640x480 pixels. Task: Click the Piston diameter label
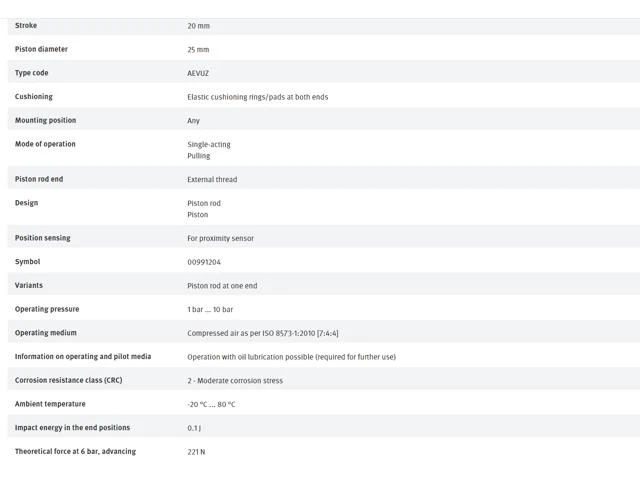41,49
